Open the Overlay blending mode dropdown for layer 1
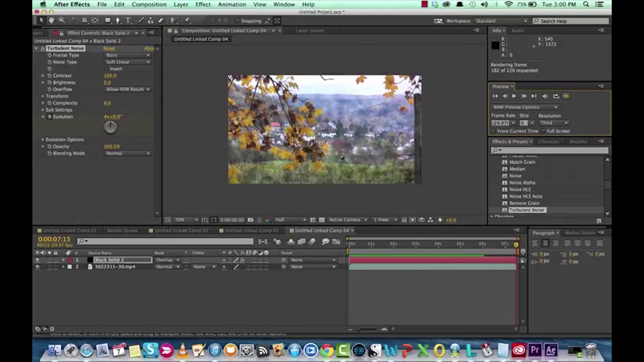This screenshot has width=644, height=362. 167,260
